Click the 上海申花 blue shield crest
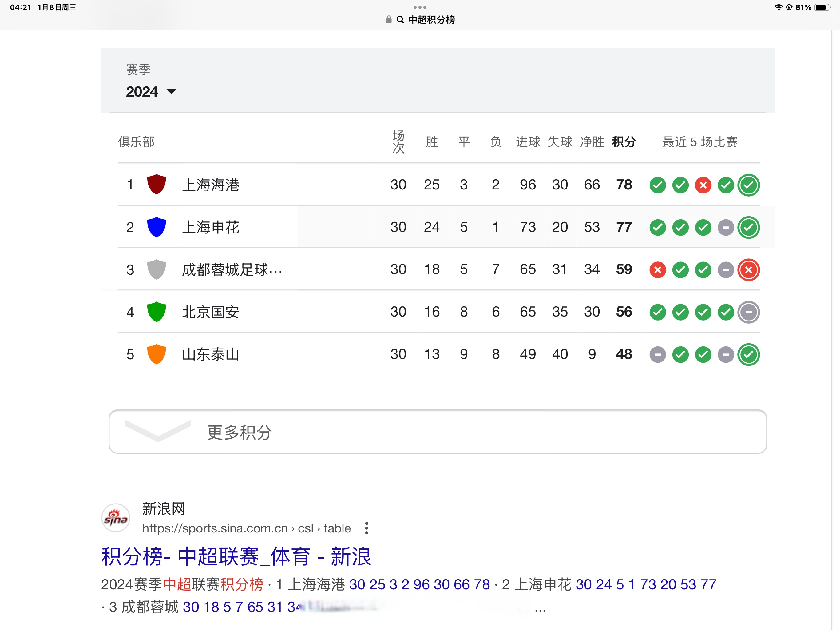This screenshot has width=840, height=630. click(x=157, y=227)
